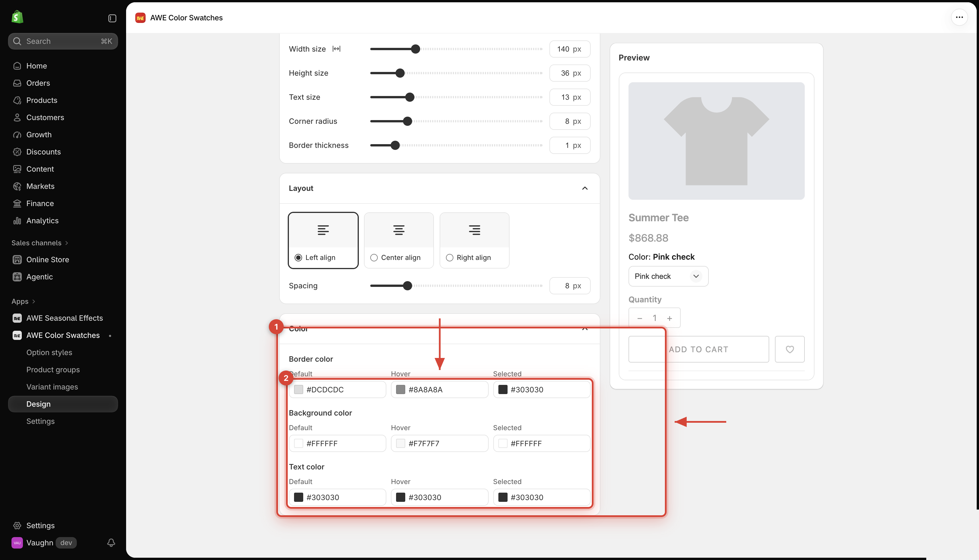Select the Left align radio button
The image size is (979, 560).
click(x=298, y=258)
